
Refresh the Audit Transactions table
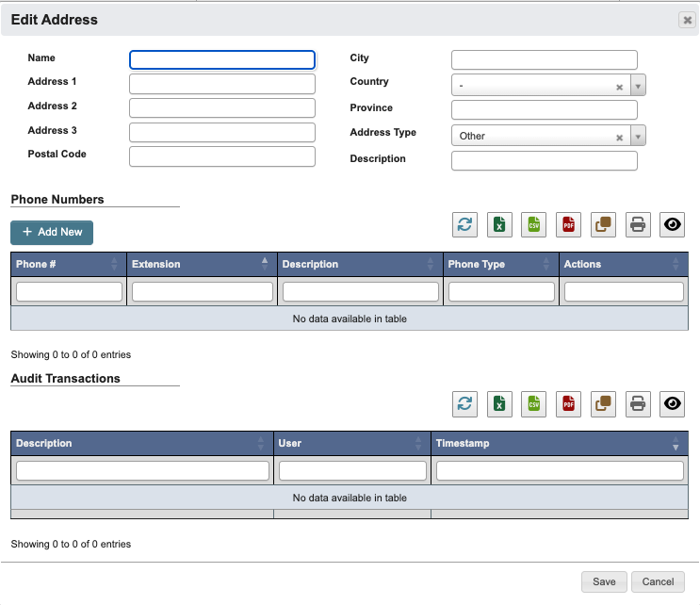464,404
